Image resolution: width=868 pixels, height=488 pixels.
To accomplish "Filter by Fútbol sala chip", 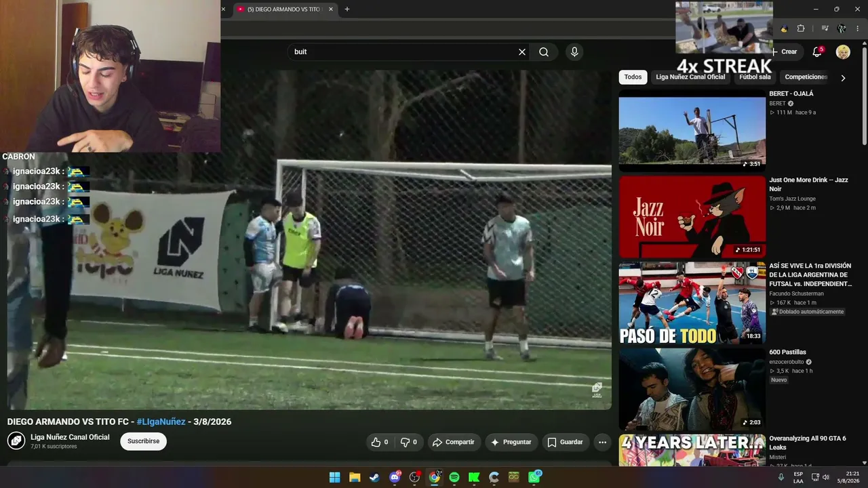I will pyautogui.click(x=755, y=77).
